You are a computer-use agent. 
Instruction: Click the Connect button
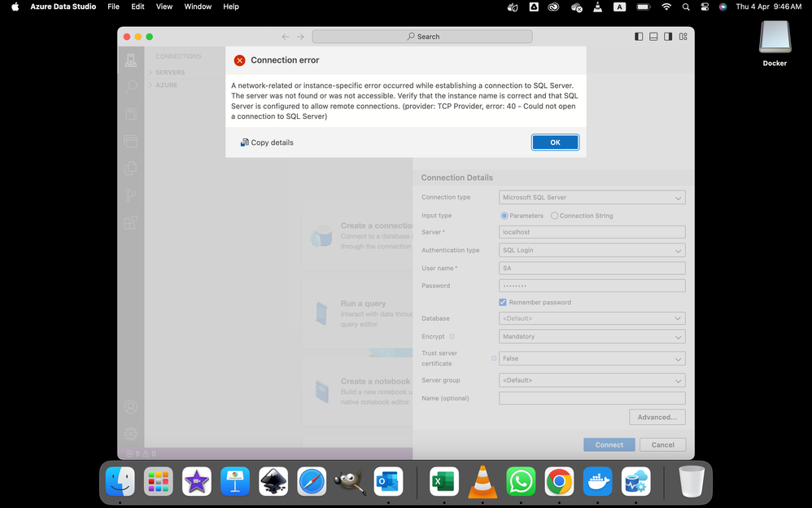pyautogui.click(x=609, y=444)
